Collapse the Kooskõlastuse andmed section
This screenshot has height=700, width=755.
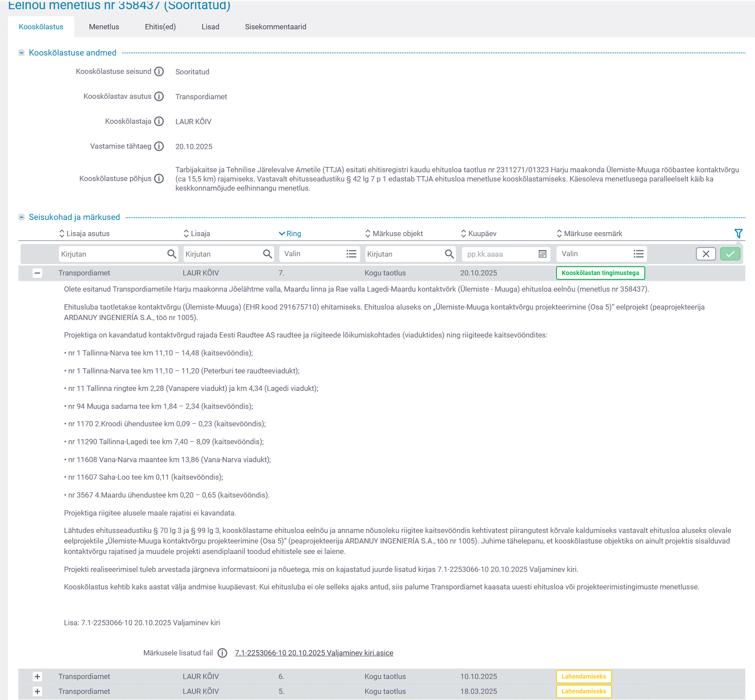(x=21, y=53)
